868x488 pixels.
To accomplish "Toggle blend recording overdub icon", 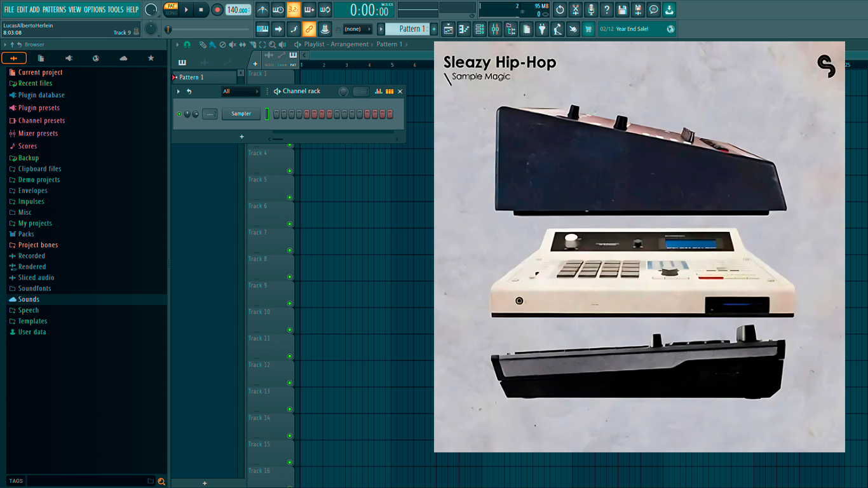I will tap(309, 10).
